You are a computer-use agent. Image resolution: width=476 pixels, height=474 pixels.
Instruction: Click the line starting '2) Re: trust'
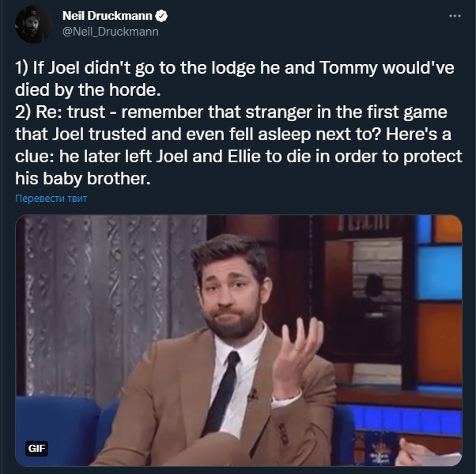click(x=231, y=112)
